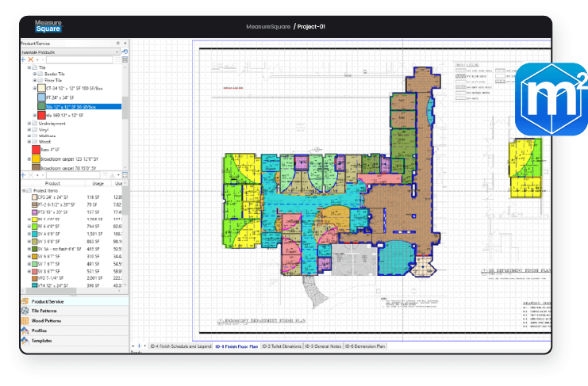Click the Profiles panel icon
The height and width of the screenshot is (386, 588).
pos(25,330)
